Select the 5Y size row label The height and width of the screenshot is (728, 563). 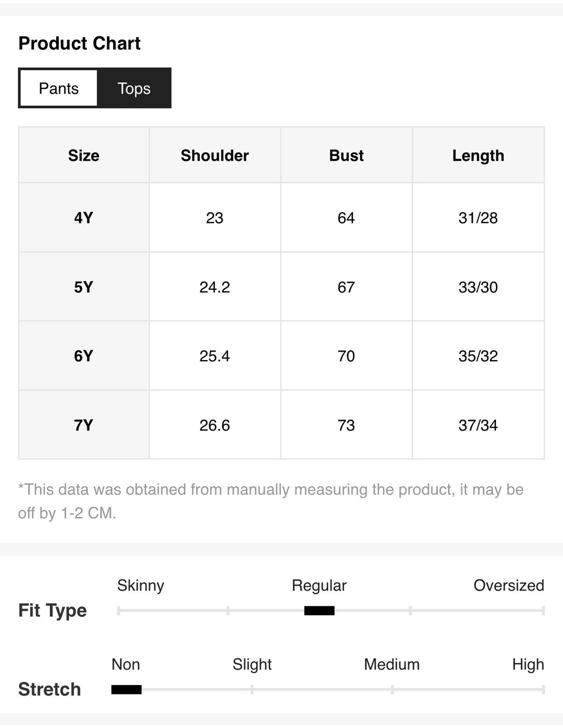coord(84,287)
